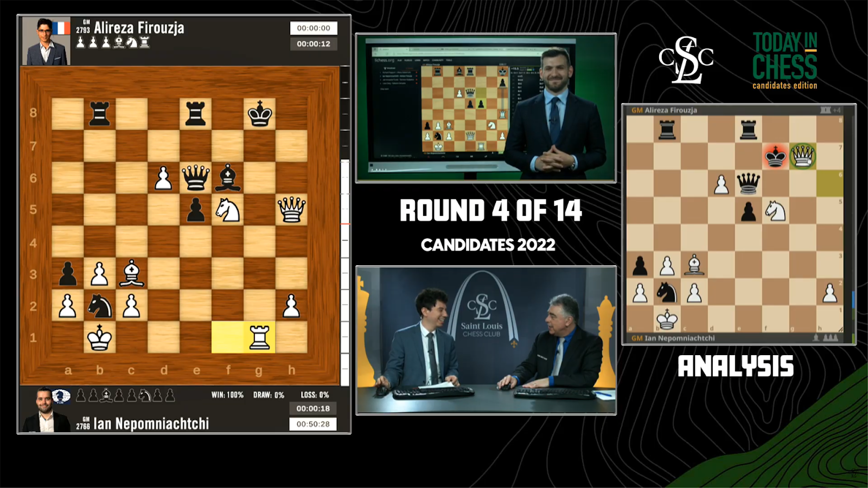Select the black knight on b2, main board
868x488 pixels.
point(99,306)
